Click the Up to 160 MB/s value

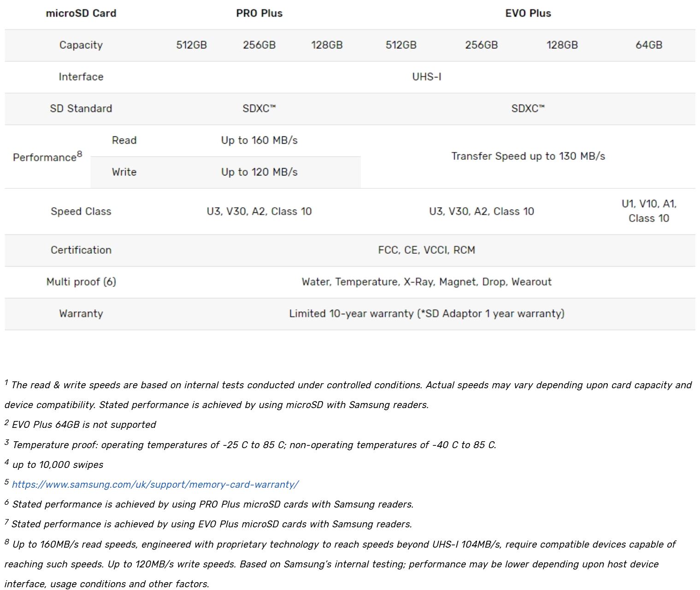click(259, 140)
